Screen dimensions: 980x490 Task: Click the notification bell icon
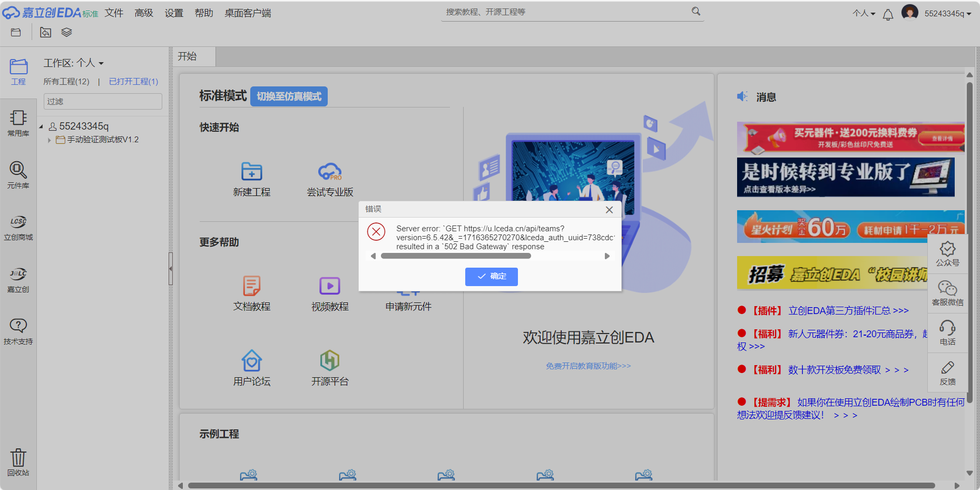tap(888, 14)
